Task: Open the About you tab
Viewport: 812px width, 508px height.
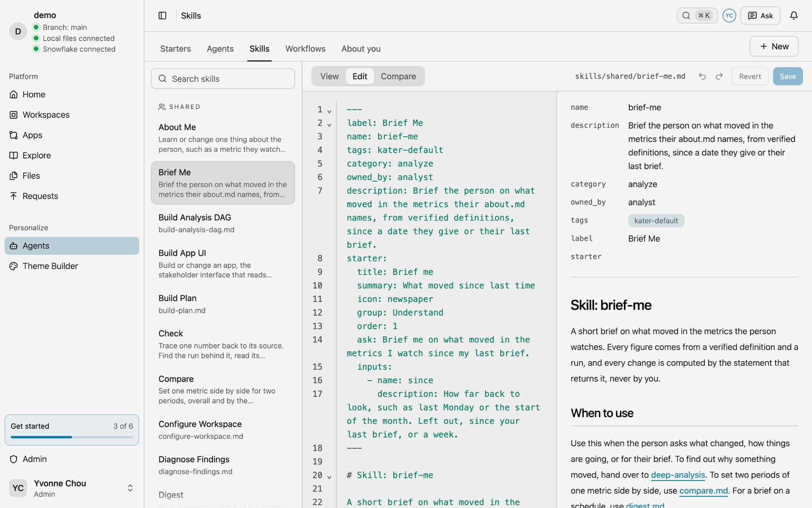Action: 361,49
